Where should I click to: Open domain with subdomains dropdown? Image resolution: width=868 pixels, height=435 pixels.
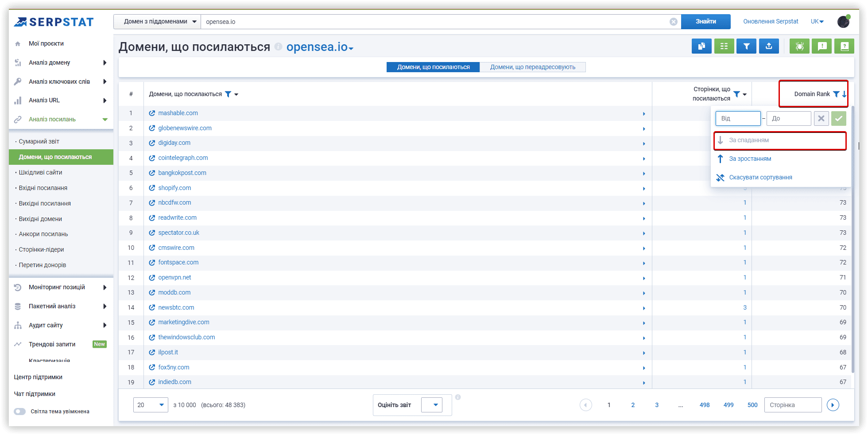click(x=157, y=22)
